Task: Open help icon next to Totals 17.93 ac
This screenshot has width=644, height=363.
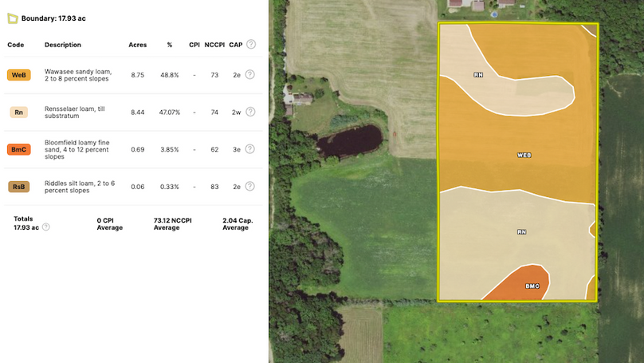Action: click(45, 227)
